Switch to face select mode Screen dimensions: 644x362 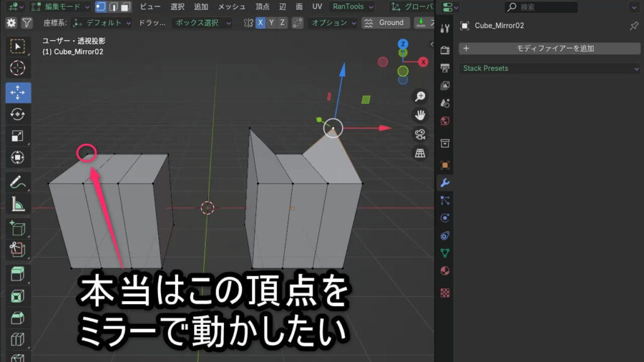125,7
